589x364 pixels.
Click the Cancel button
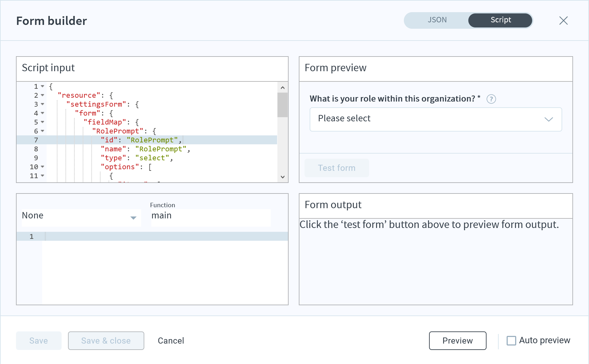point(171,341)
